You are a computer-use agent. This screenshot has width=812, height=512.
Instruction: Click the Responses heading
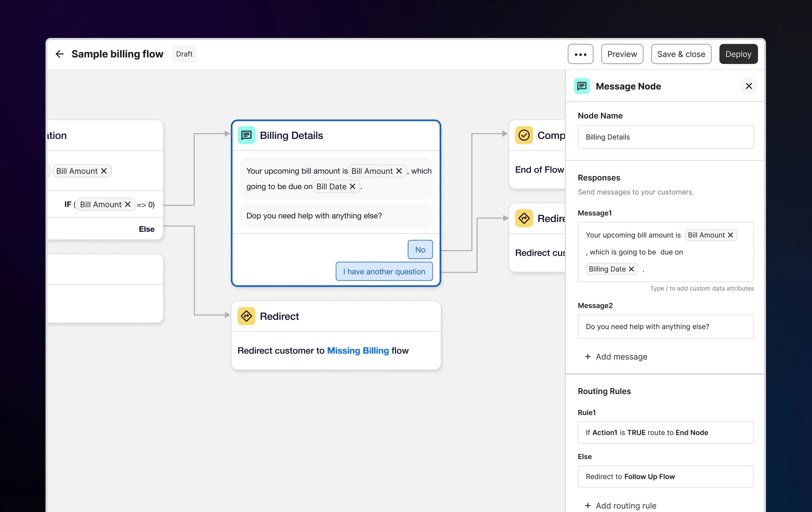coord(599,178)
